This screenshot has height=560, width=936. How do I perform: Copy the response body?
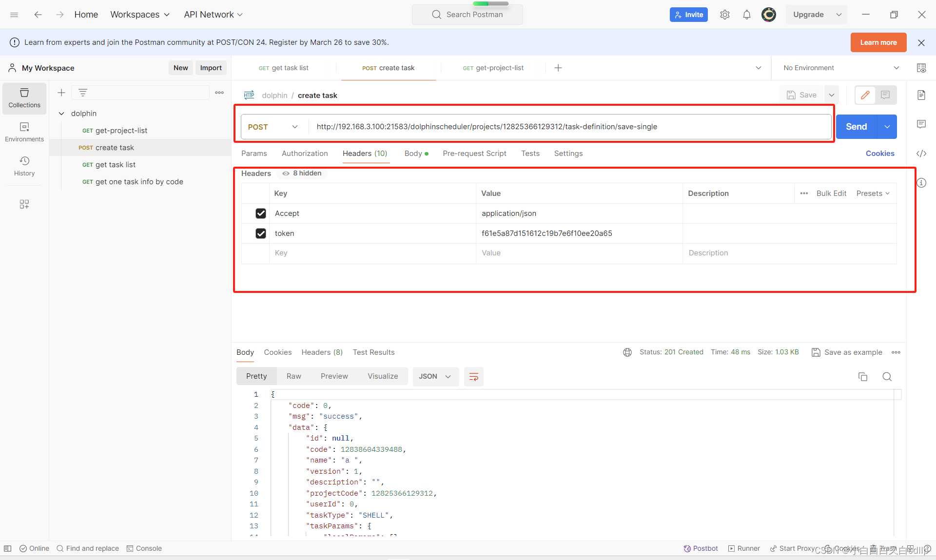[x=863, y=377]
